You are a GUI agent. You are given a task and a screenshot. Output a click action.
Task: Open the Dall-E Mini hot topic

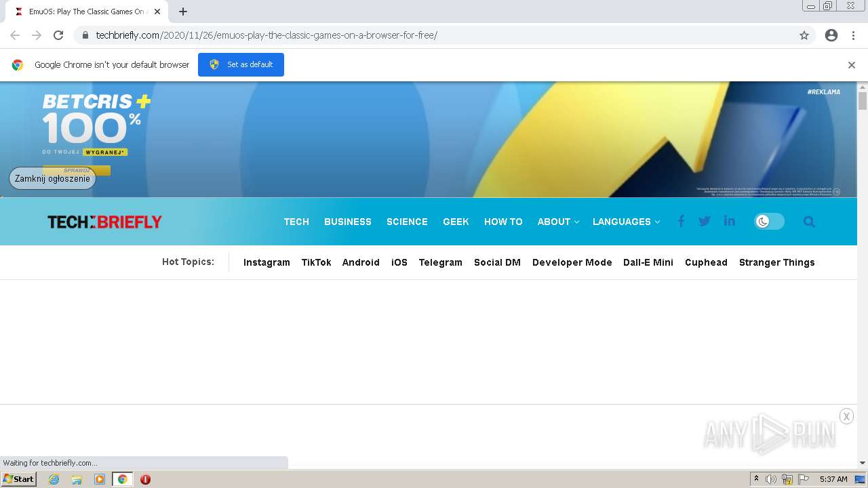648,262
